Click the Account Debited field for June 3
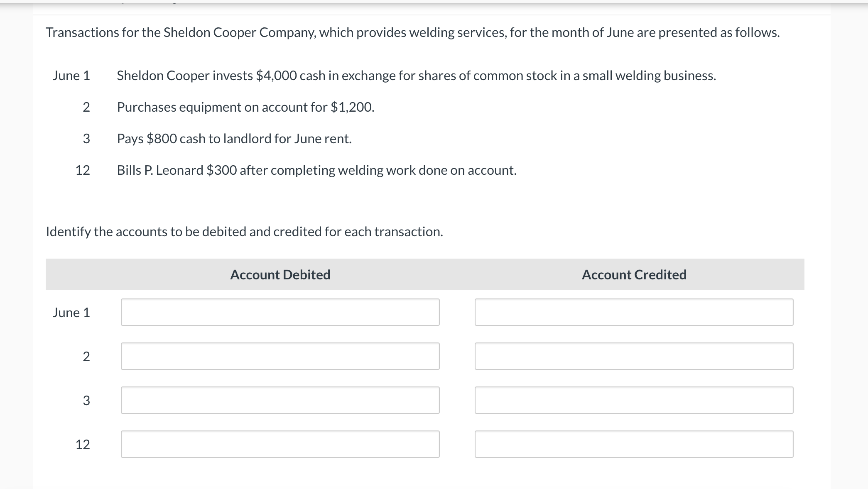868x489 pixels. 280,400
